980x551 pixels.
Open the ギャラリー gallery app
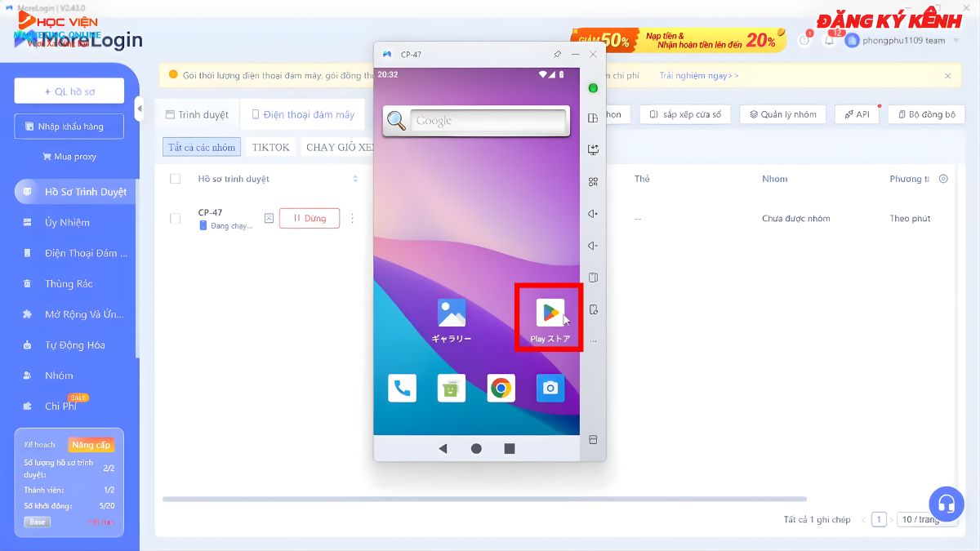click(452, 313)
